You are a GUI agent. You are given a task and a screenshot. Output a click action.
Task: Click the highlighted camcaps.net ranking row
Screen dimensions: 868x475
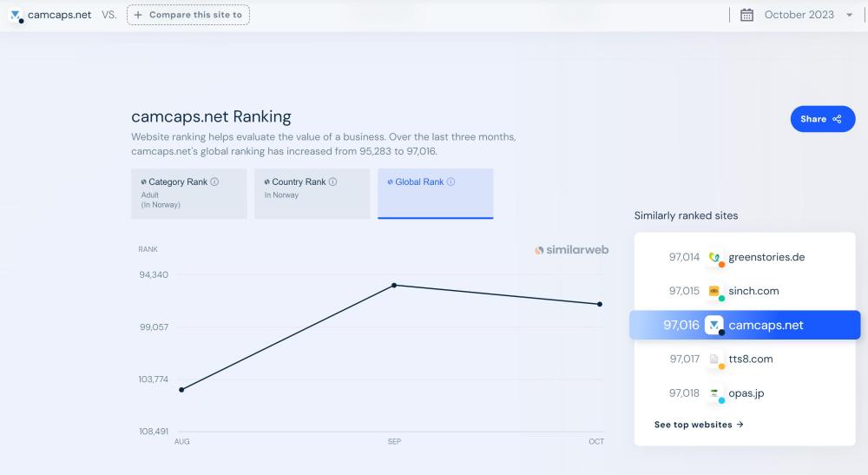click(x=744, y=326)
